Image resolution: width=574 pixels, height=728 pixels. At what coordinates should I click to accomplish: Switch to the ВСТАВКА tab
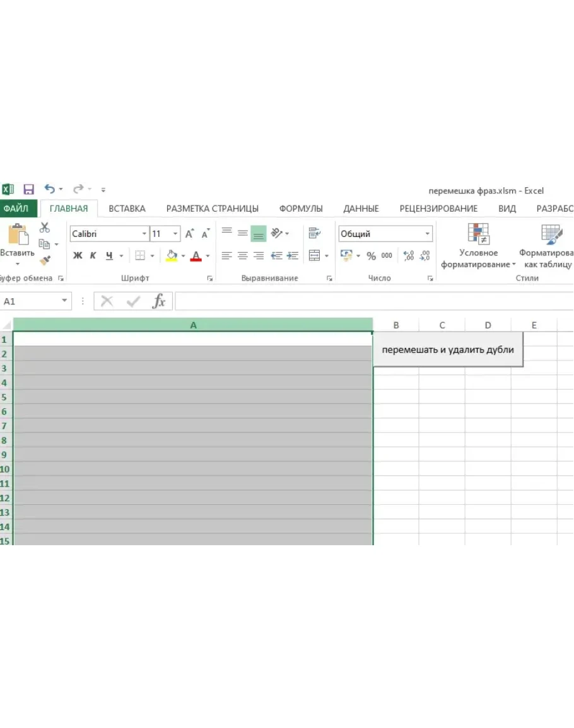(127, 209)
